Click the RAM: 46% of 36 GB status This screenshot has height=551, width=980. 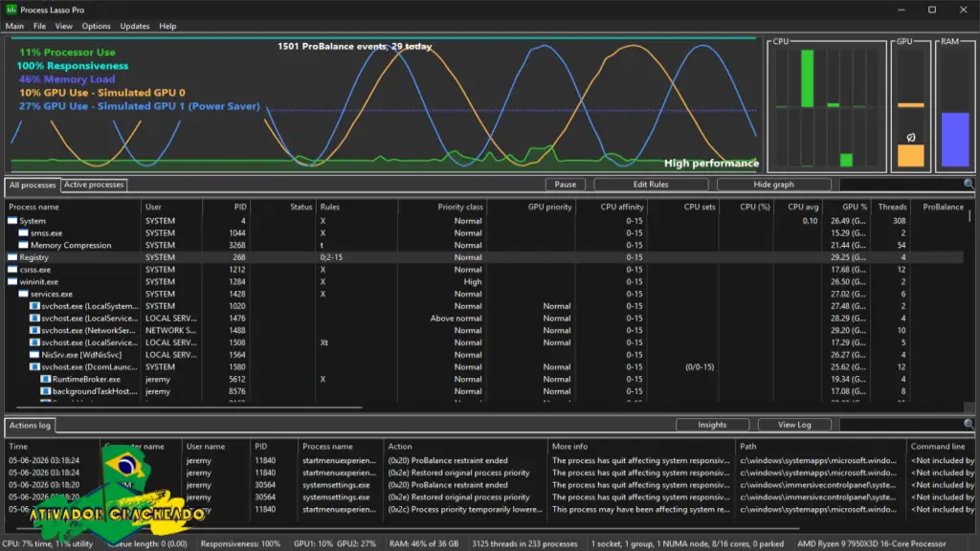424,543
